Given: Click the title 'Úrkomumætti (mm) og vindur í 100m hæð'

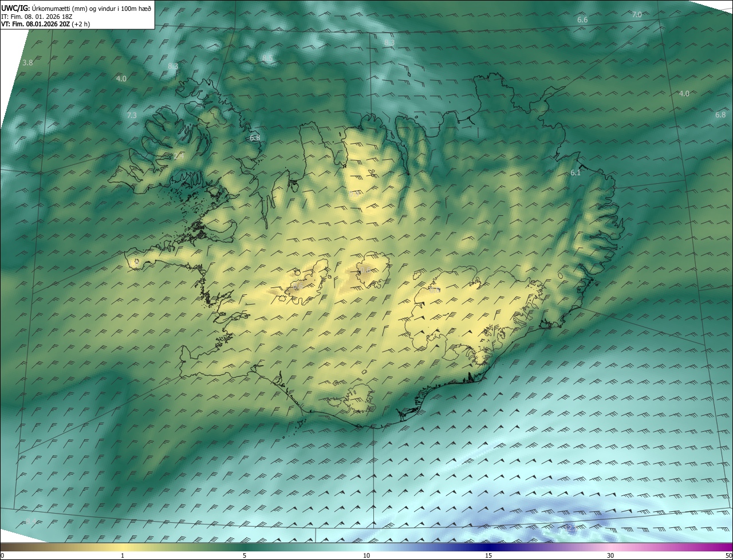Looking at the screenshot, I should pos(92,8).
